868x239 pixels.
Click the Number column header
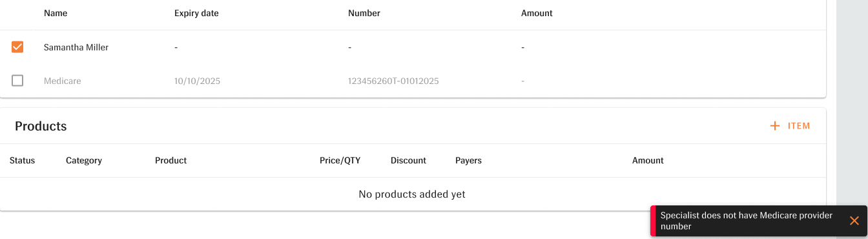point(364,13)
